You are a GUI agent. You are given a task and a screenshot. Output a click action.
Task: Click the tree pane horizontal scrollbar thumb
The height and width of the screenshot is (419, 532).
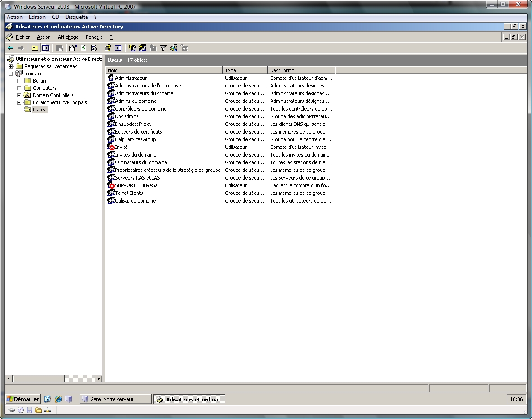click(38, 378)
